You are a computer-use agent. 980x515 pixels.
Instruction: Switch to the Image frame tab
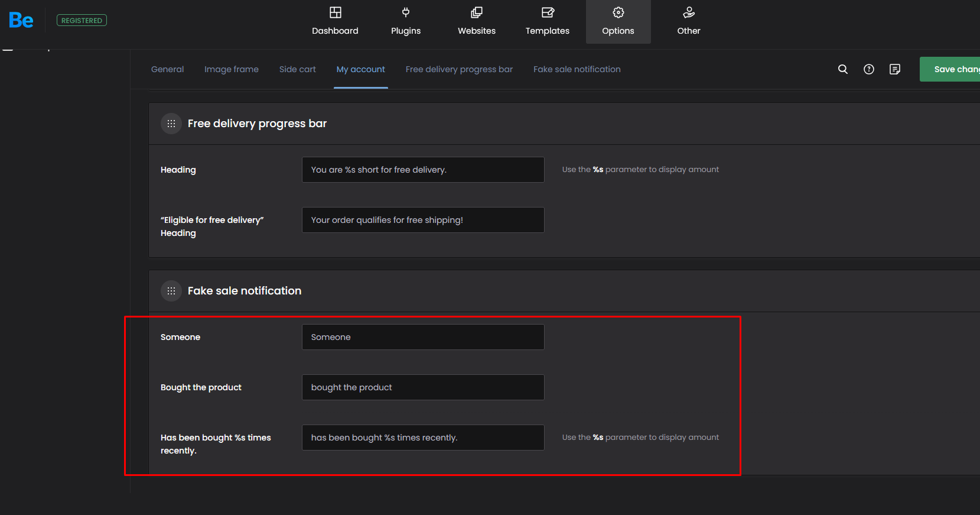(232, 69)
